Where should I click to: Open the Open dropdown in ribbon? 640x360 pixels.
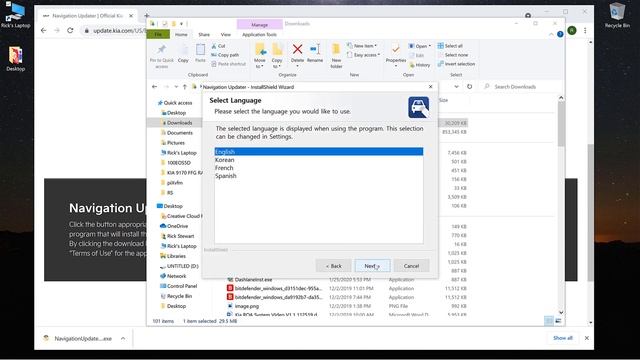pyautogui.click(x=420, y=46)
